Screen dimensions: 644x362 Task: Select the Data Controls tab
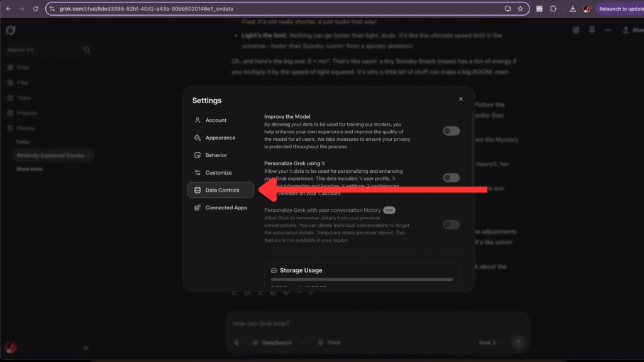[221, 190]
